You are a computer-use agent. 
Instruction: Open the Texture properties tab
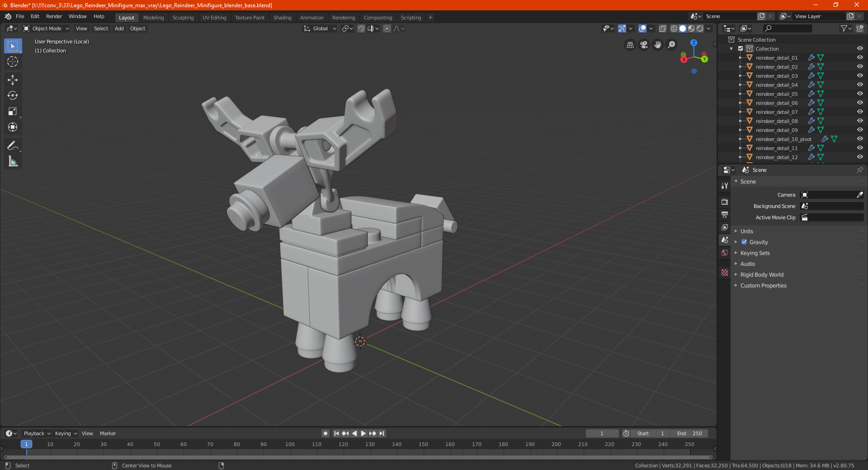pos(725,273)
